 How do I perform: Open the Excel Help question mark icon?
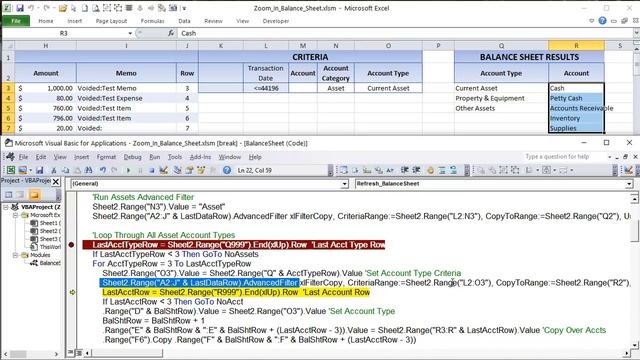[602, 20]
